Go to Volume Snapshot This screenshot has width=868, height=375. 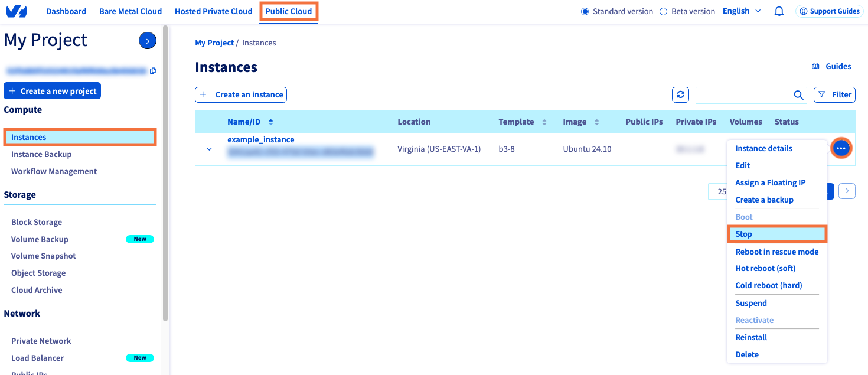pos(44,256)
